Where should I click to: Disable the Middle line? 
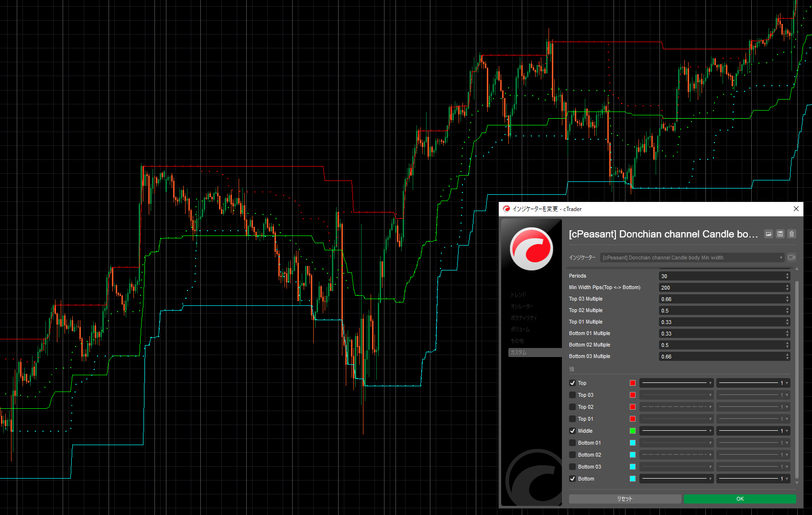[x=572, y=430]
